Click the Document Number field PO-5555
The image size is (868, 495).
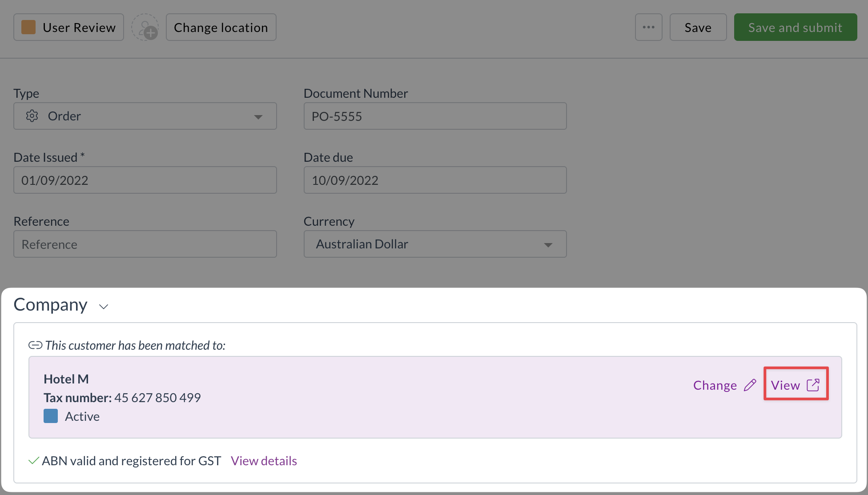pyautogui.click(x=435, y=116)
